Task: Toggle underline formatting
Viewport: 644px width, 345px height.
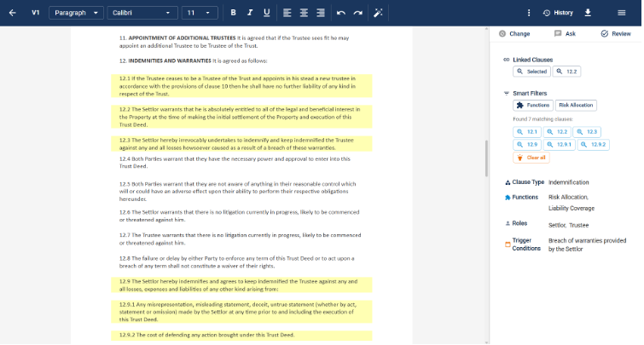Action: [267, 13]
